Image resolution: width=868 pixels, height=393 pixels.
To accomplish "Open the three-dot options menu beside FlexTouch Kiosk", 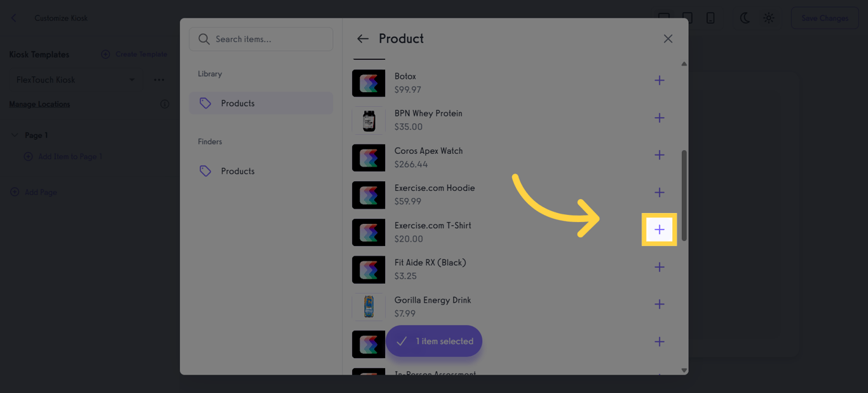I will point(159,79).
